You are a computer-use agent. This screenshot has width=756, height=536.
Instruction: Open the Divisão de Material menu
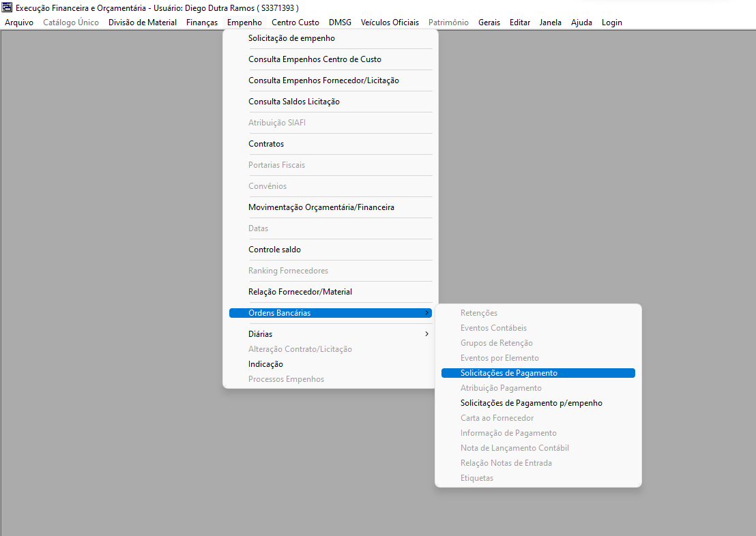(142, 23)
